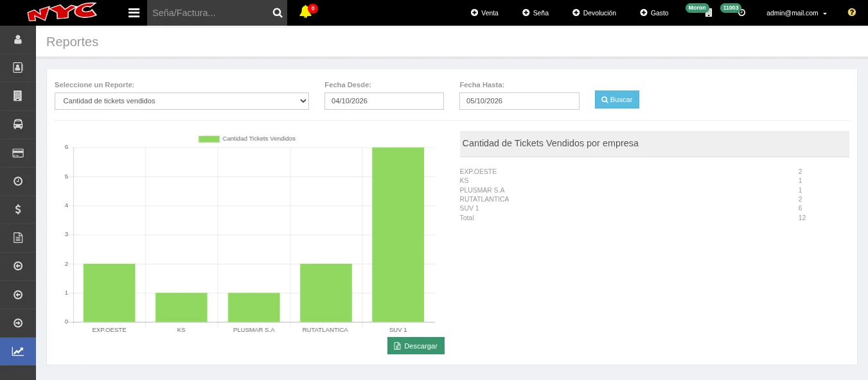Open the credit card sidebar icon
The width and height of the screenshot is (868, 380).
click(18, 153)
